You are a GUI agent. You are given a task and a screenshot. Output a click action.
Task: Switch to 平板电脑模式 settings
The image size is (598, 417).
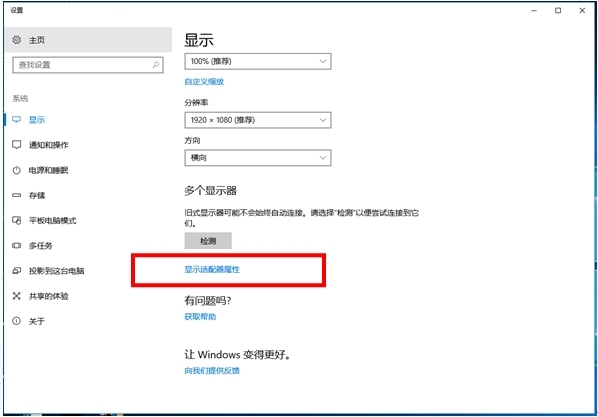88,220
